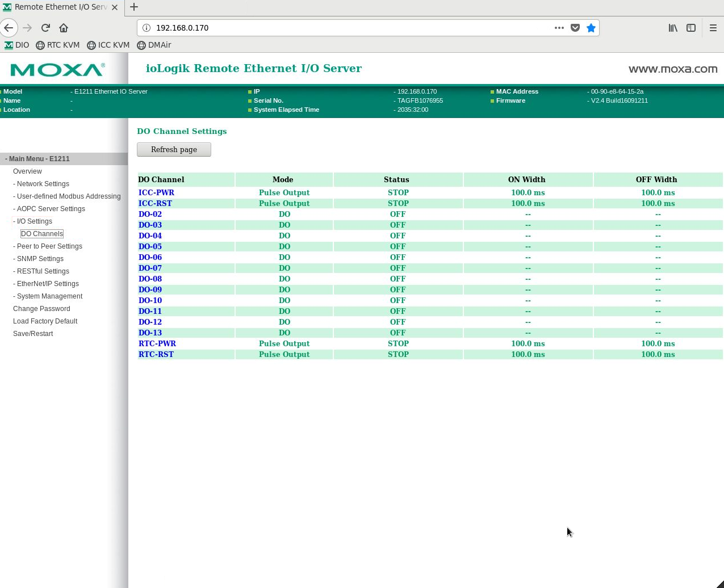
Task: Expand Network Settings menu item
Action: [43, 184]
